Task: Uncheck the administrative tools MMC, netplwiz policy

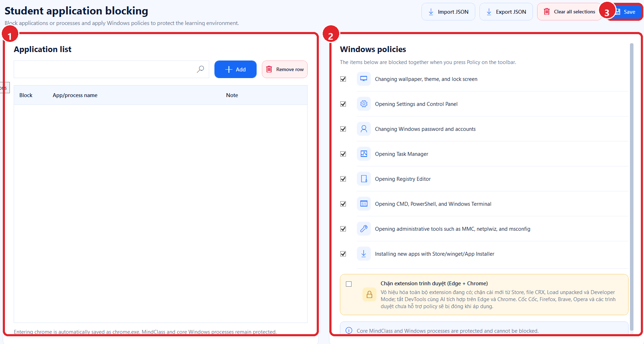Action: [343, 229]
